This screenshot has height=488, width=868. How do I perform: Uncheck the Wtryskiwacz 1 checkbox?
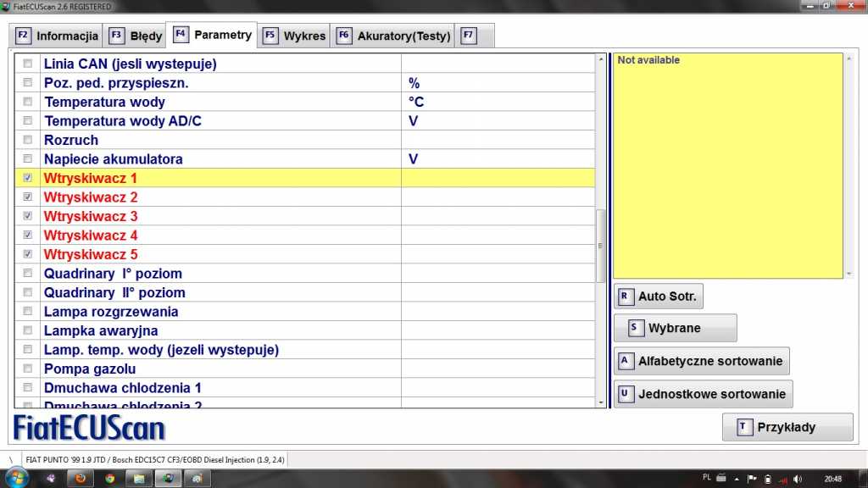[x=28, y=178]
